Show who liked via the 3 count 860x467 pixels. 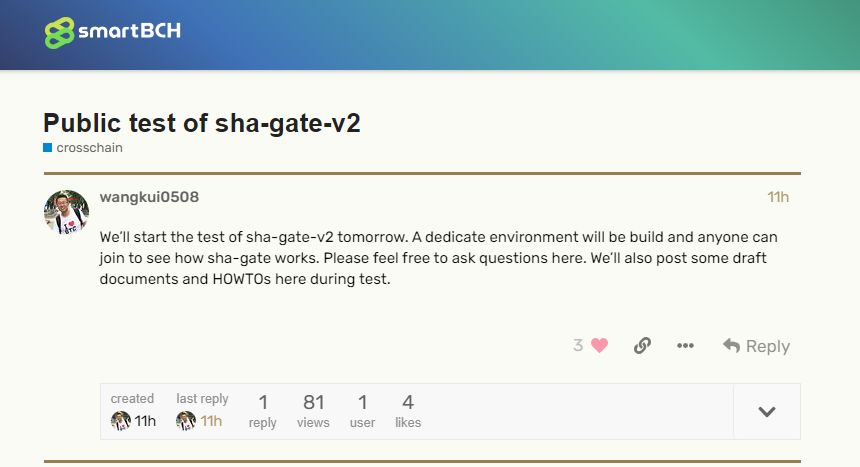tap(578, 345)
